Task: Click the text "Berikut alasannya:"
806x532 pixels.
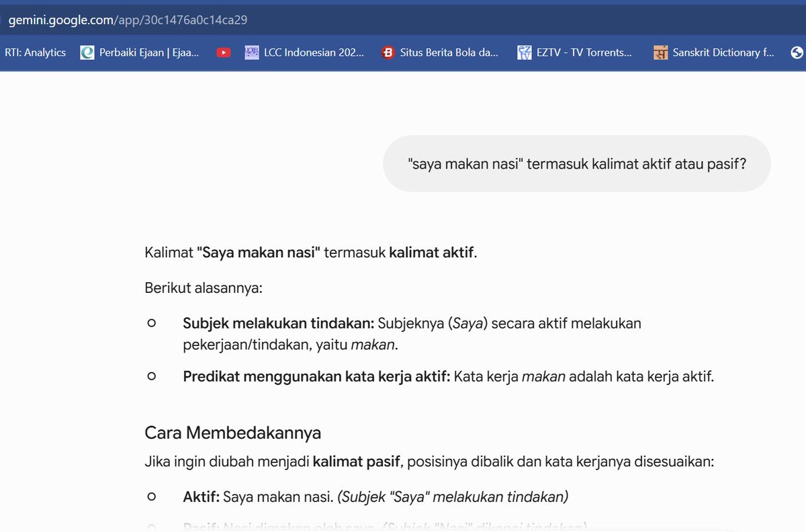Action: click(x=203, y=288)
